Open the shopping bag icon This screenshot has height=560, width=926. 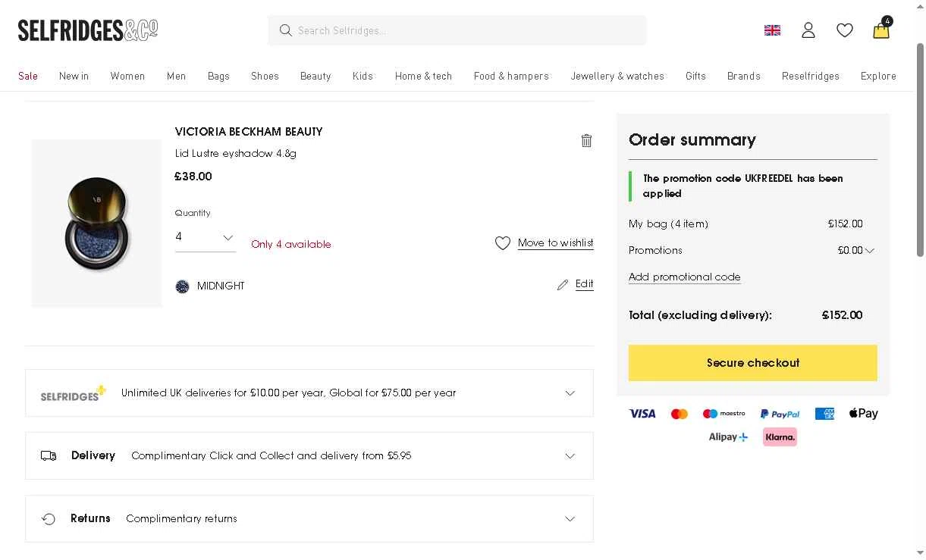pyautogui.click(x=881, y=29)
